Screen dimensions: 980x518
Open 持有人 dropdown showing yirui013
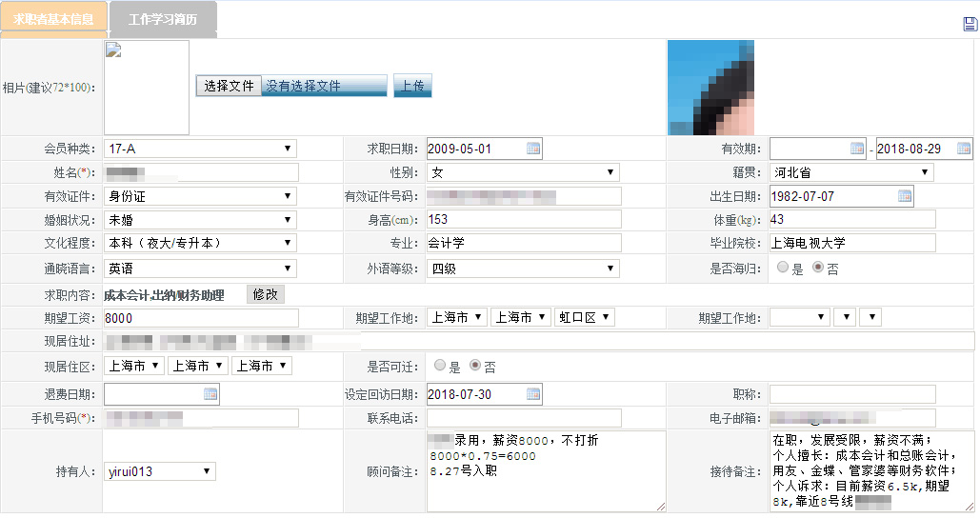159,471
